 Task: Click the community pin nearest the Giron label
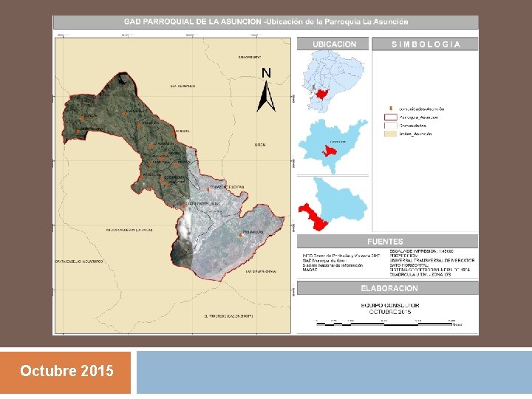(x=208, y=190)
